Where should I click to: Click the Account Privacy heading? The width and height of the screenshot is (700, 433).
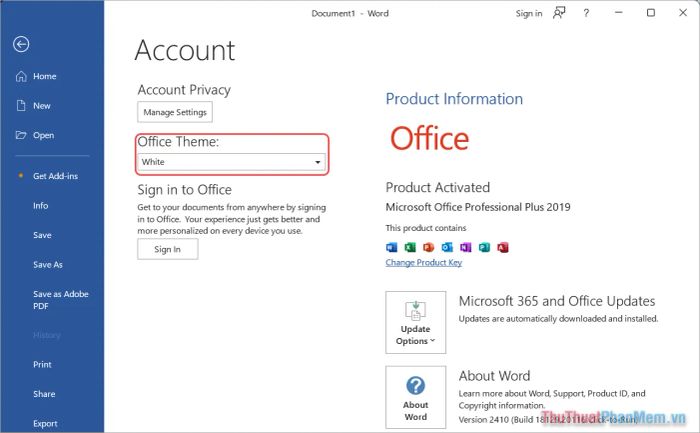click(184, 90)
